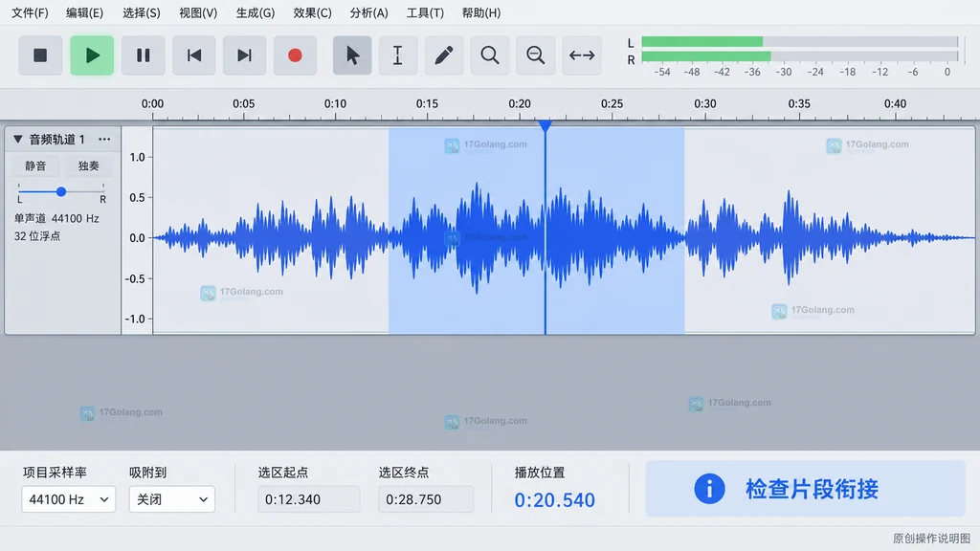
Task: Click the 单声道 44100 Hz track info
Action: pos(56,219)
